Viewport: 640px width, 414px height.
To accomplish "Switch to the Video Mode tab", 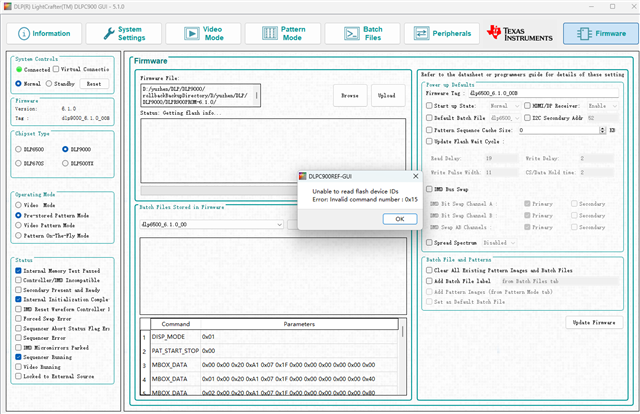I will coord(203,33).
